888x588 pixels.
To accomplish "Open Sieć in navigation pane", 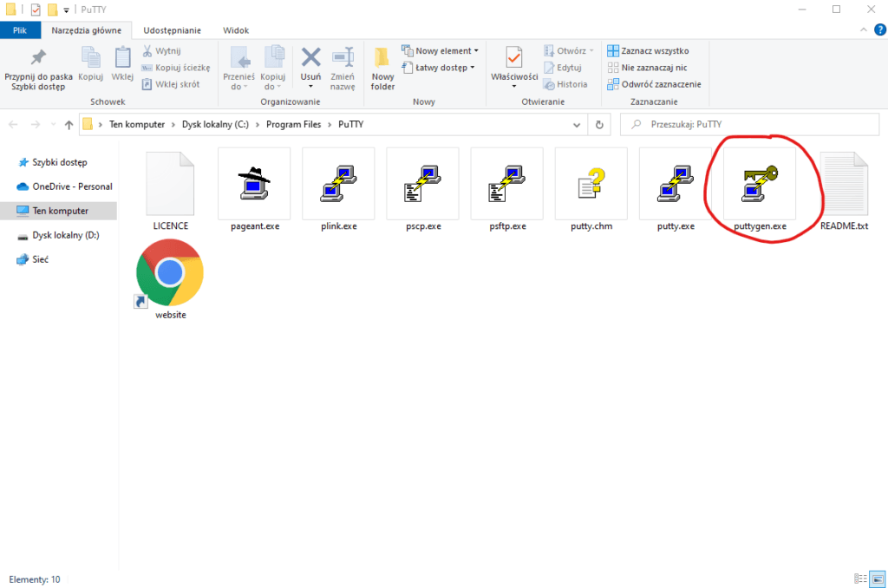I will pos(33,259).
